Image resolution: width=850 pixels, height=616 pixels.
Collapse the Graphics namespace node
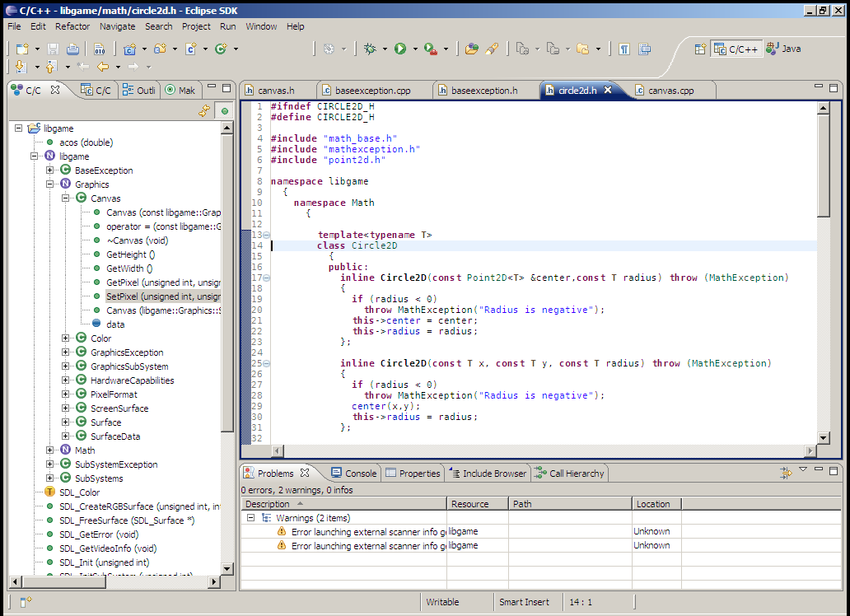click(50, 184)
